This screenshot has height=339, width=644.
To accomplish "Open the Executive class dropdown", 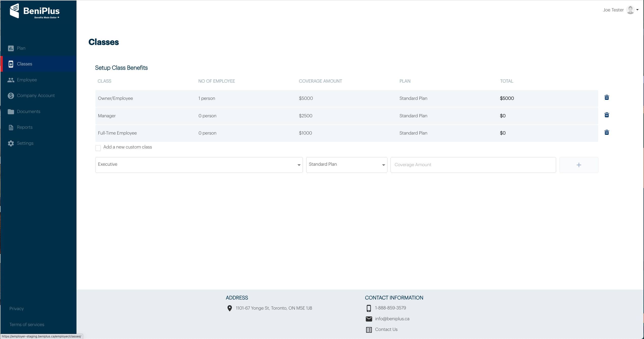I will click(199, 165).
